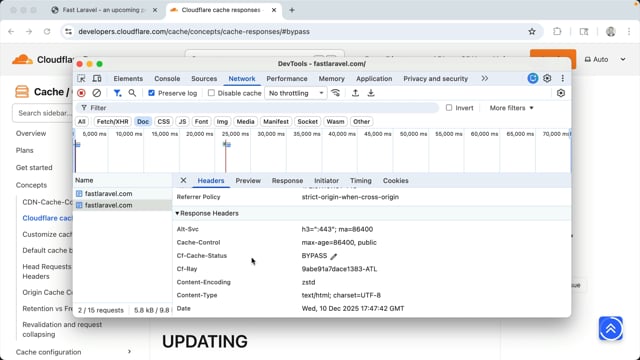Import HAR file upload icon

356,93
